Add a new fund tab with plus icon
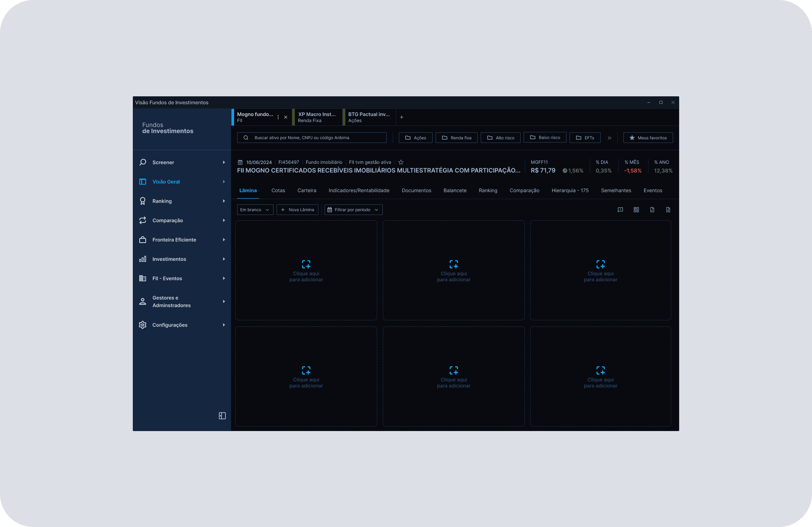Viewport: 812px width, 527px height. [401, 117]
